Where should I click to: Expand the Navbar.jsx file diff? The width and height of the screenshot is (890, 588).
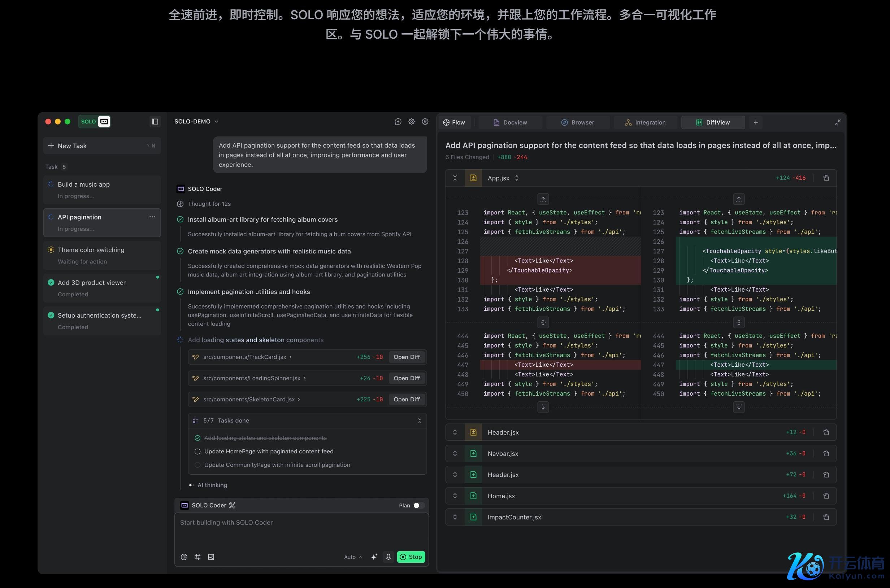coord(455,453)
